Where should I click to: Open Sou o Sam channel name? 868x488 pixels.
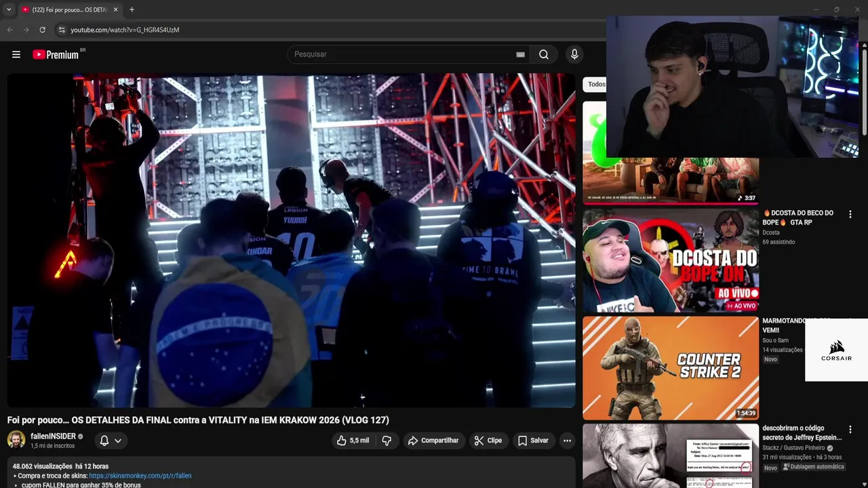pos(775,340)
